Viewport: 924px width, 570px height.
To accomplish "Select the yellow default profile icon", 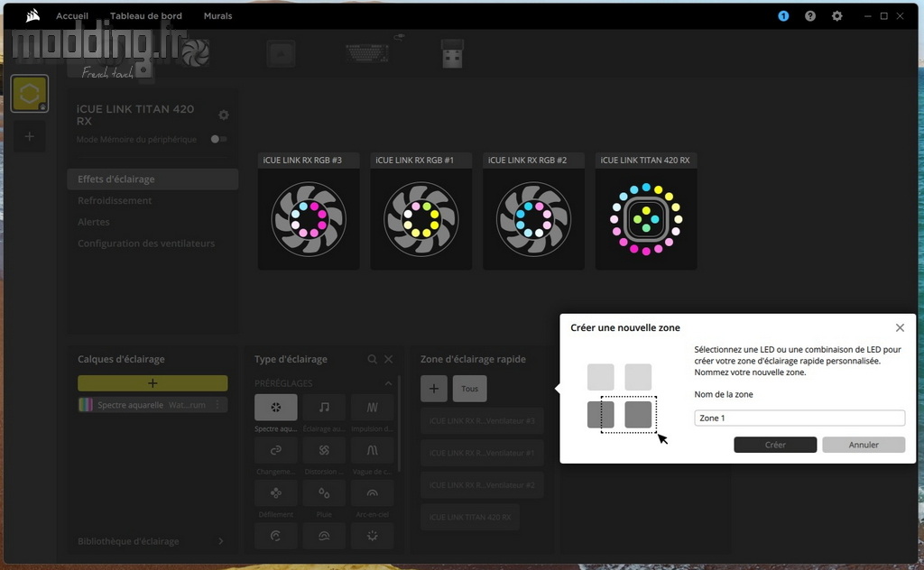I will coord(30,93).
